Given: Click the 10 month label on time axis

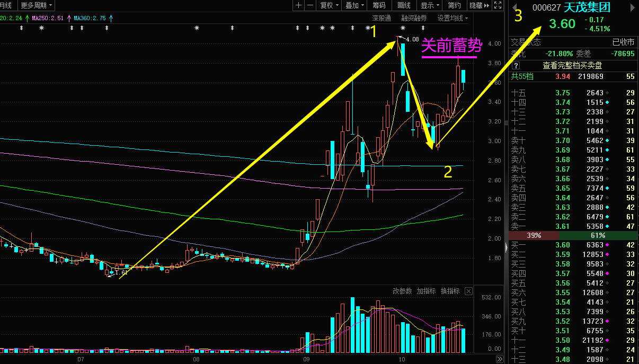Looking at the screenshot, I should click(402, 359).
